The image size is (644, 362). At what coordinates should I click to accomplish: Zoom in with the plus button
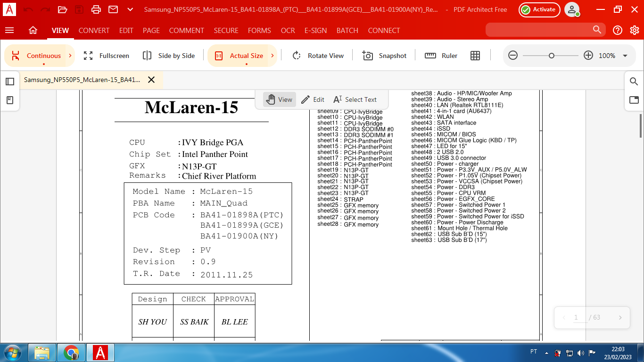[x=588, y=56]
